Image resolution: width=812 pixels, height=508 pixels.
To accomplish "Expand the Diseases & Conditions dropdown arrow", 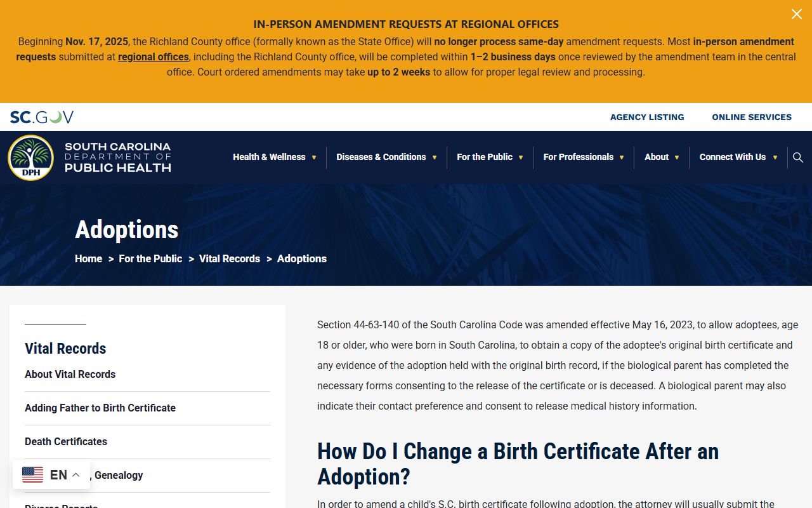I will pyautogui.click(x=435, y=157).
